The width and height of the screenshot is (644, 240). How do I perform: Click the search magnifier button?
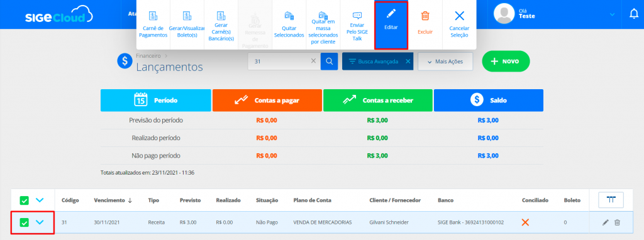[x=329, y=61]
